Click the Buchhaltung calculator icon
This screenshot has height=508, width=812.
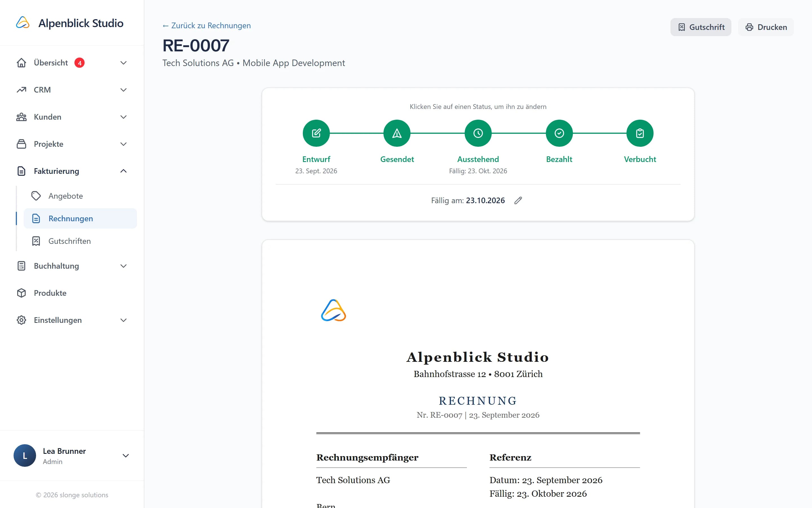tap(21, 266)
